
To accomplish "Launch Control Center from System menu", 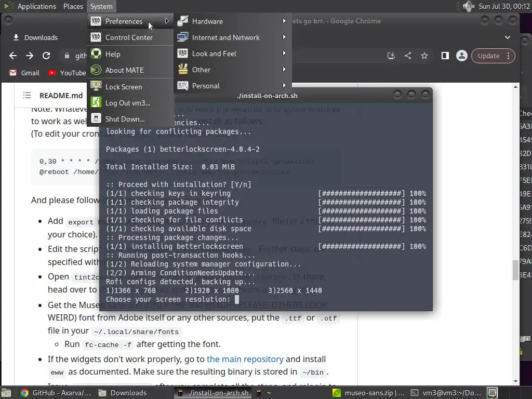I will click(x=130, y=37).
